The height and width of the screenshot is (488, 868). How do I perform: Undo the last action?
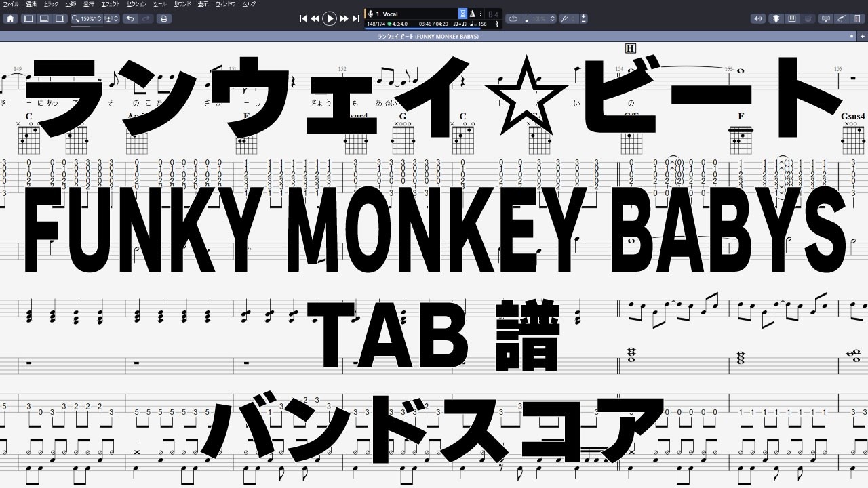click(130, 18)
